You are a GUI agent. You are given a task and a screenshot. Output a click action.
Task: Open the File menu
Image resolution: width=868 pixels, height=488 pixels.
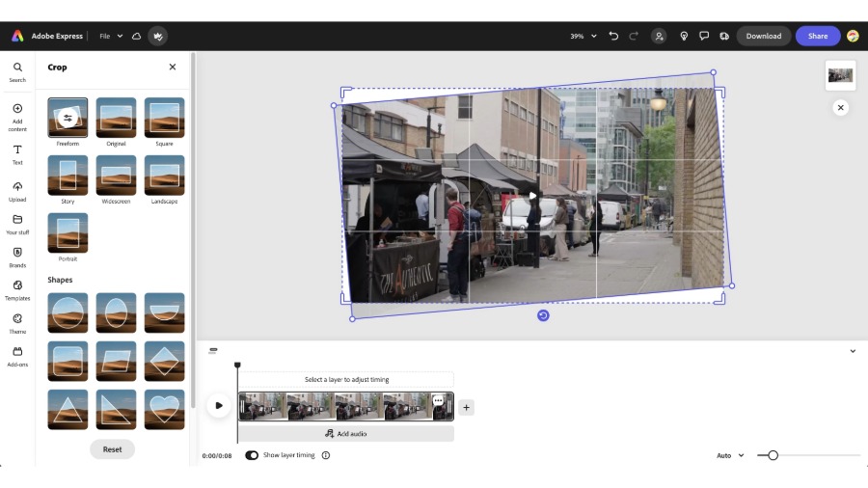[111, 36]
